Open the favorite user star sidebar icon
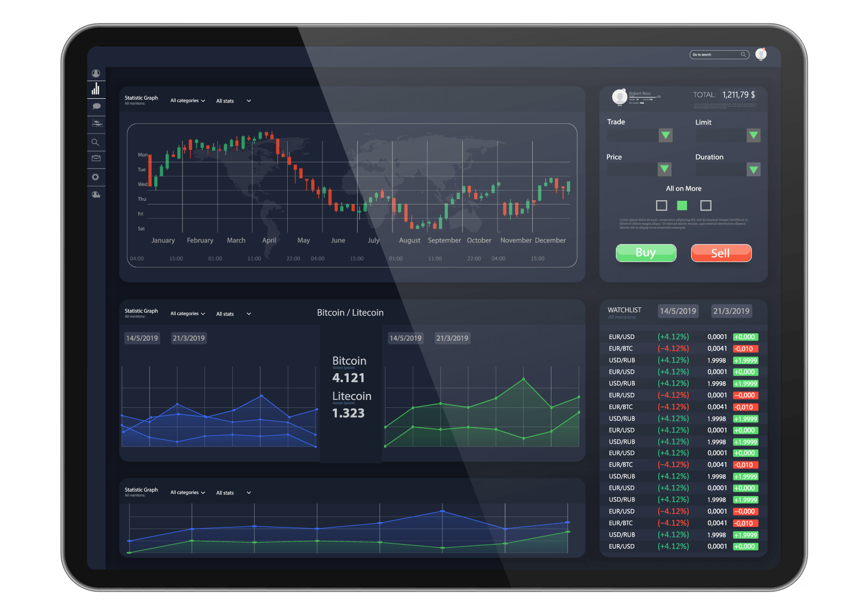Viewport: 868px width, 614px height. (96, 194)
